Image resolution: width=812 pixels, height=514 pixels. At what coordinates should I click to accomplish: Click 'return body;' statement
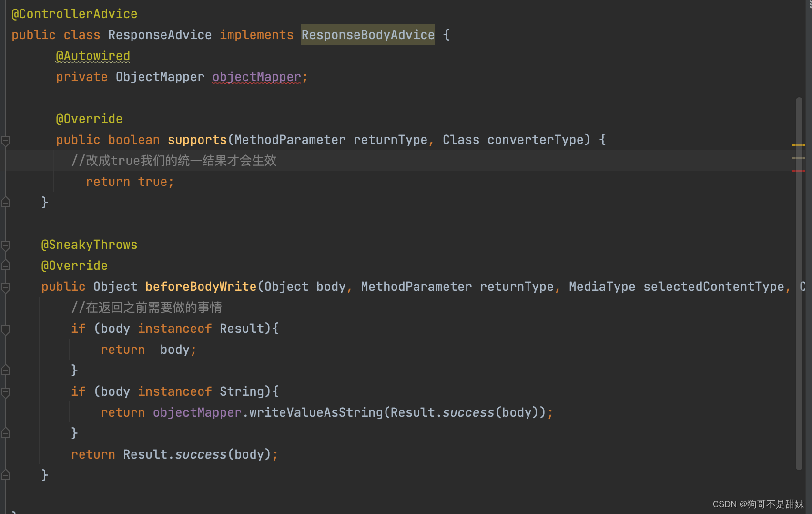point(149,350)
